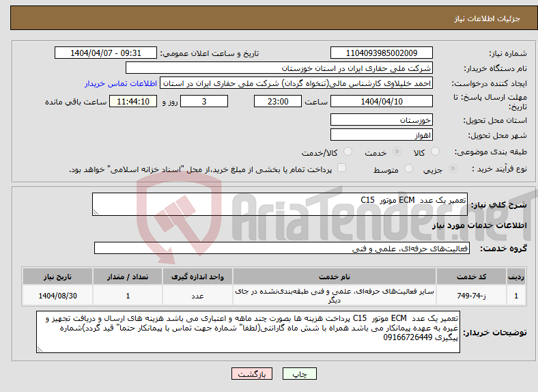This screenshot has height=392, width=538.
Task: Click the quantity cell in row 1
Action: click(x=128, y=296)
